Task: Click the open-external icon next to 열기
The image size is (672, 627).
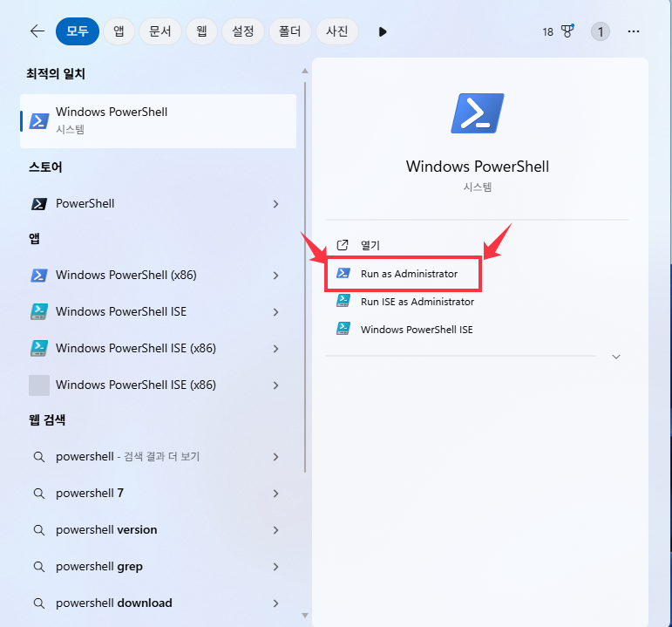Action: [x=343, y=245]
